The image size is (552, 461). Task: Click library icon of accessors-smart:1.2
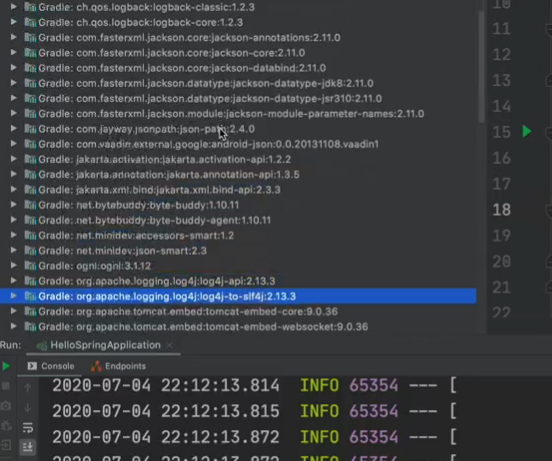click(x=30, y=235)
